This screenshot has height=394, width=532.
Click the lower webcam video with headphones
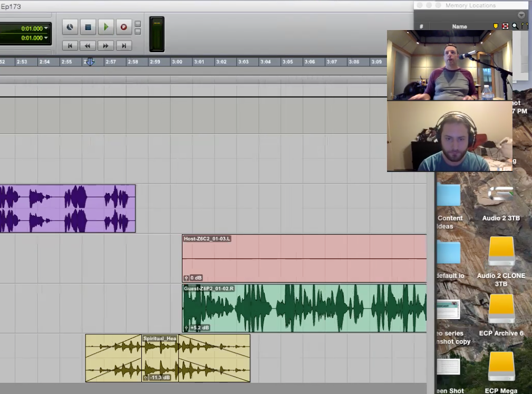450,136
